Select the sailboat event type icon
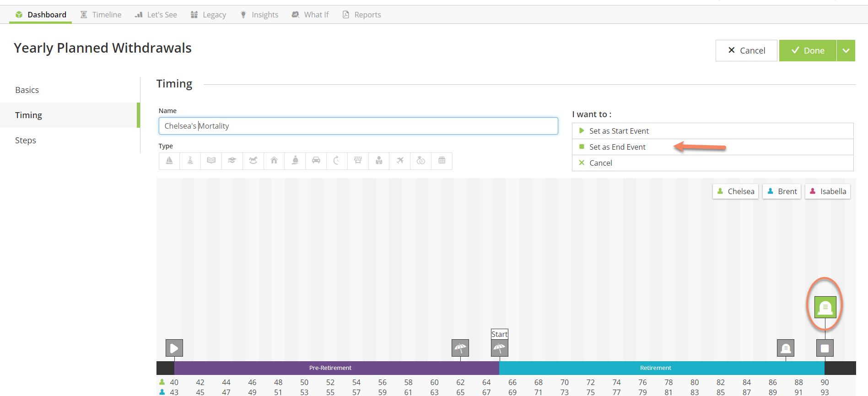The height and width of the screenshot is (396, 868). click(x=169, y=161)
